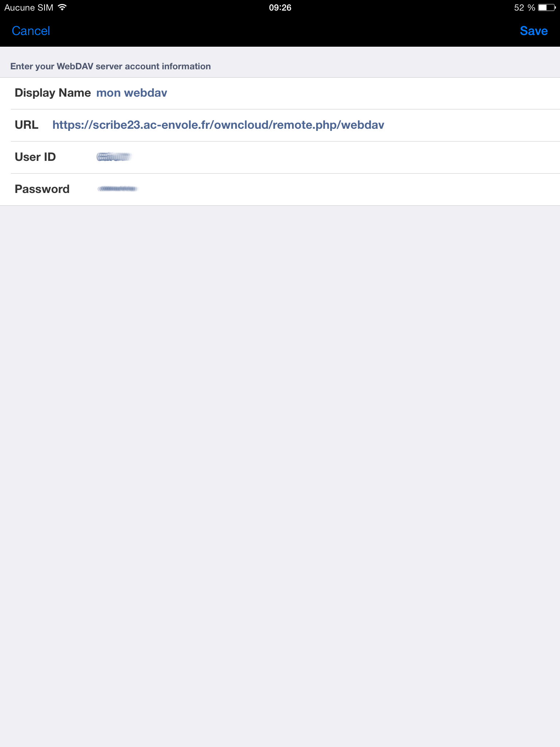The width and height of the screenshot is (560, 747).
Task: Edit the server URL field
Action: 218,125
